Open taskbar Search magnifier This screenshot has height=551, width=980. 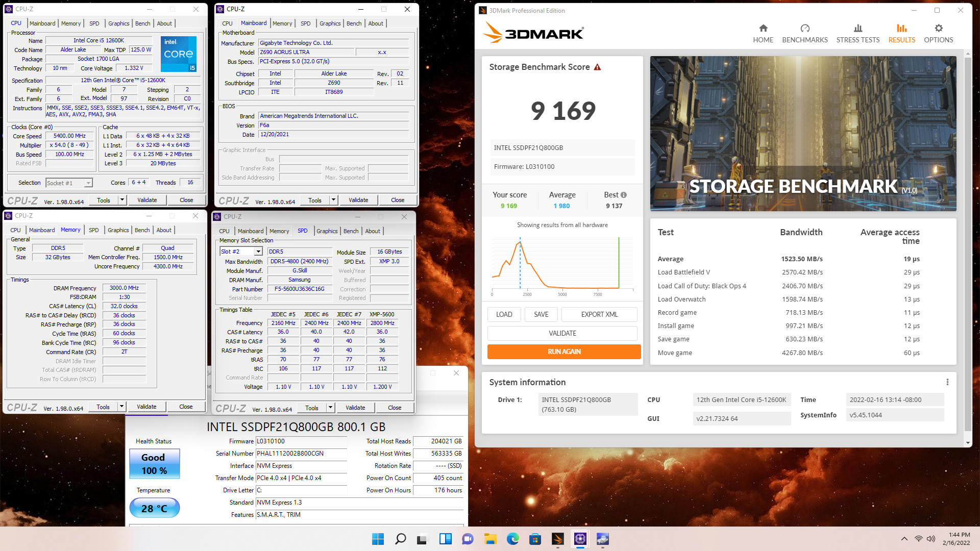coord(401,539)
